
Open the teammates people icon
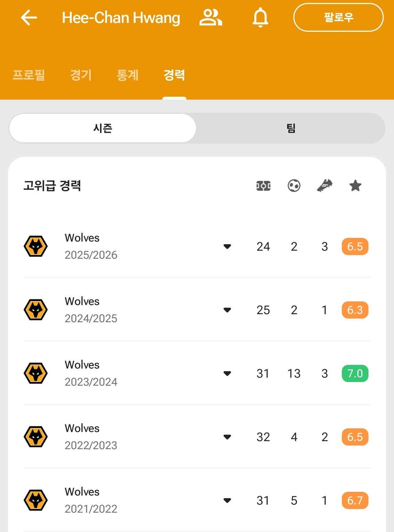click(210, 18)
